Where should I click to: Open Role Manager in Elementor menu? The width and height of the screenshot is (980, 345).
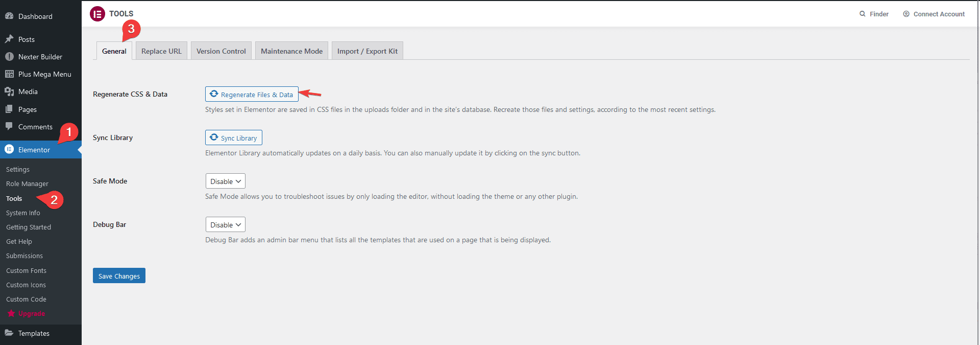(27, 183)
